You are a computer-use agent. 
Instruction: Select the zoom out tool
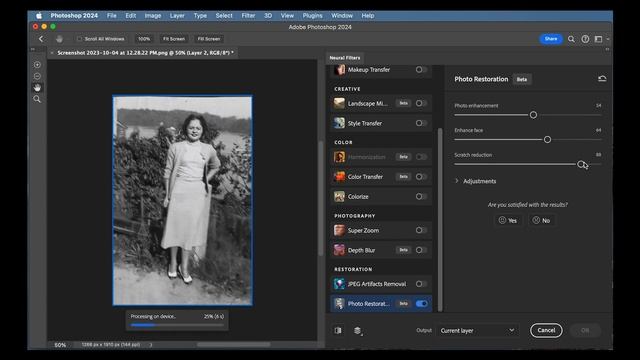click(x=37, y=76)
